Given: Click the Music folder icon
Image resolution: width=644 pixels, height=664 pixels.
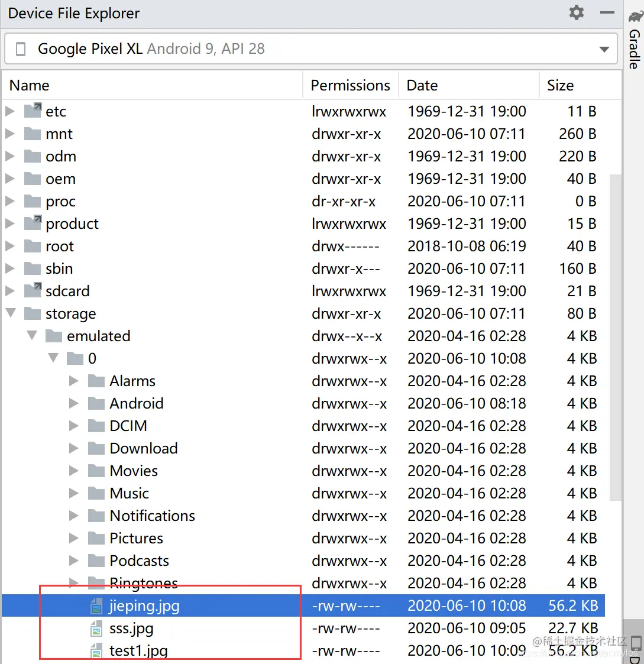Looking at the screenshot, I should 96,493.
